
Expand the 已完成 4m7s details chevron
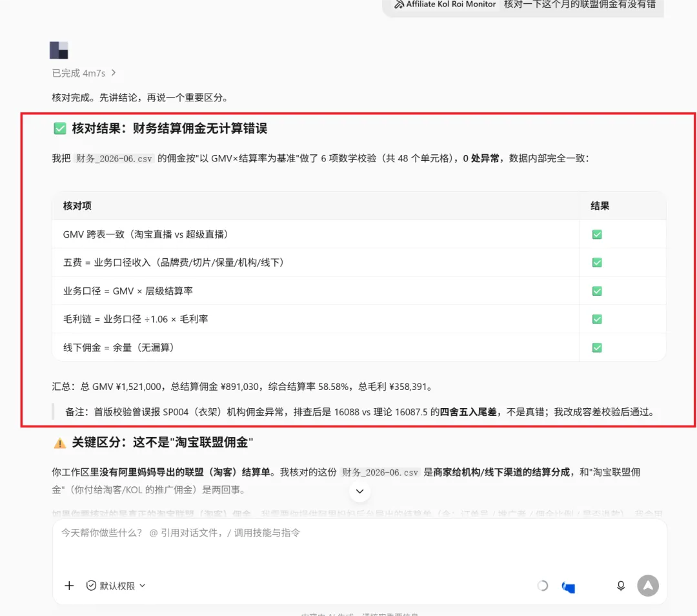(114, 72)
